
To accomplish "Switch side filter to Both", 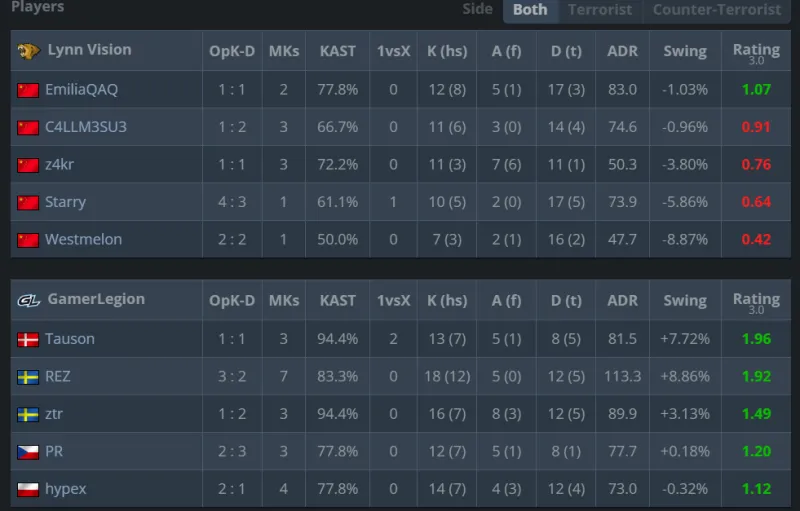I will point(530,10).
